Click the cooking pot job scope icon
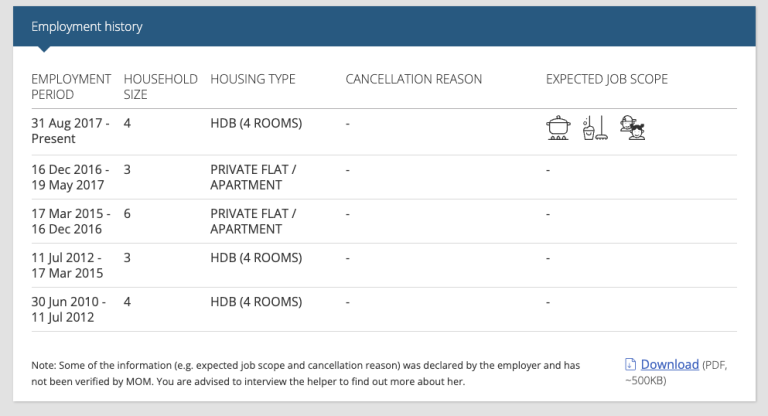This screenshot has width=768, height=416. tap(558, 128)
